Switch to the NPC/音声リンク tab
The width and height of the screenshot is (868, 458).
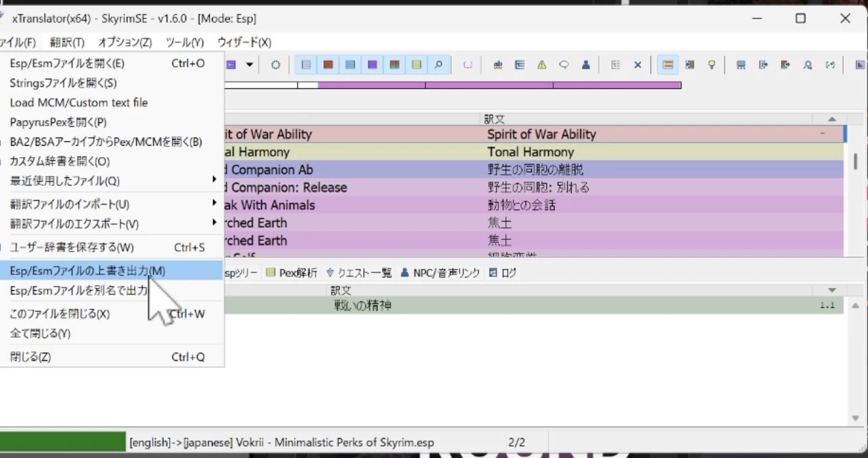click(x=440, y=272)
